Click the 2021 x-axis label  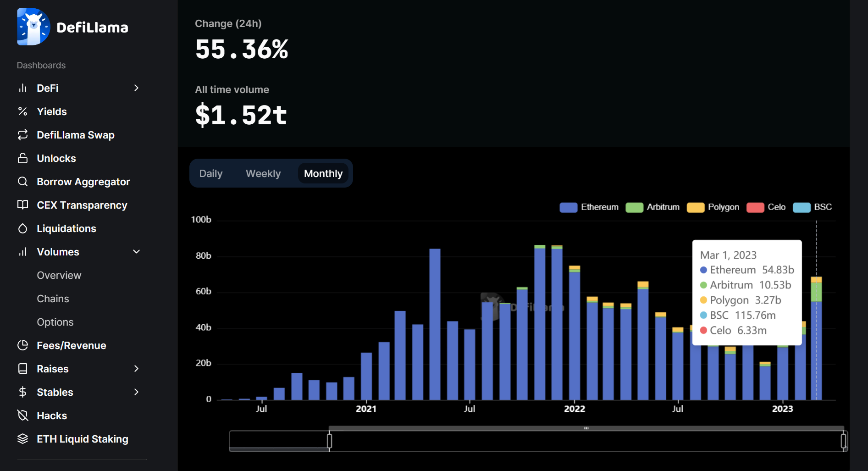366,409
